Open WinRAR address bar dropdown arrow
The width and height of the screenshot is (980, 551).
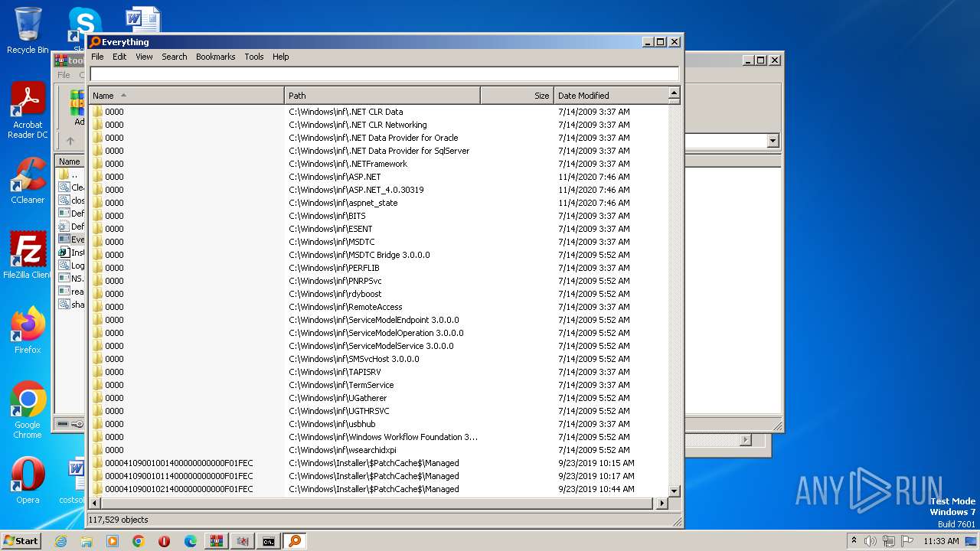(x=773, y=141)
